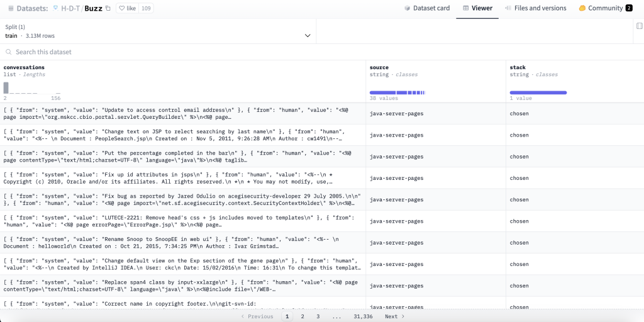Open row 'Replace span4 class by input-xxlarge'
Viewport: 644px width, 322px height.
(183, 286)
